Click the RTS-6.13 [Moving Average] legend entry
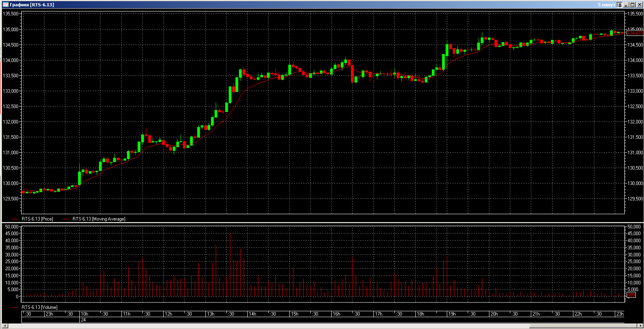The image size is (644, 329). 99,219
